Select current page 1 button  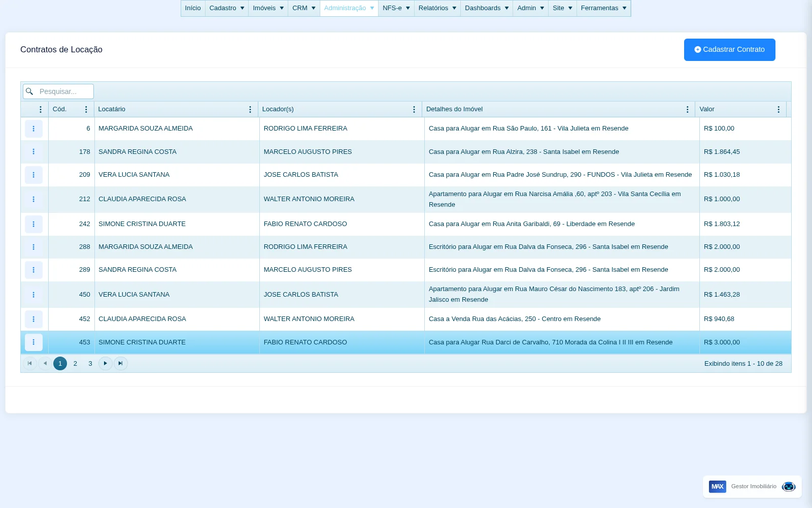coord(60,363)
